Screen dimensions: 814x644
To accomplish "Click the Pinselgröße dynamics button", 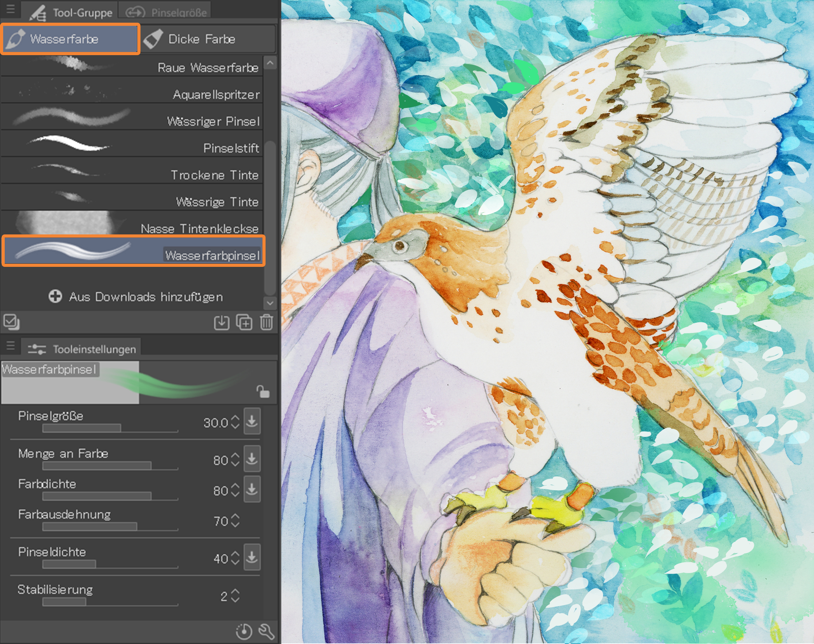I will tap(251, 421).
